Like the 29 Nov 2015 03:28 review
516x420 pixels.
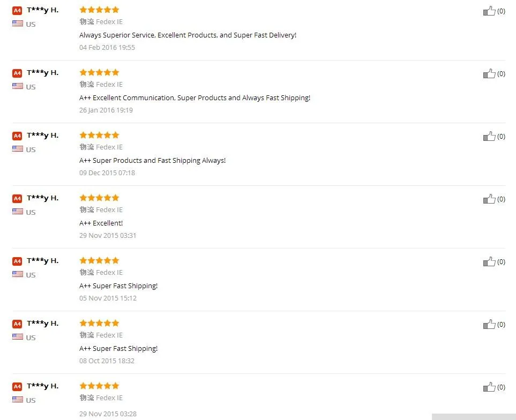(x=489, y=387)
